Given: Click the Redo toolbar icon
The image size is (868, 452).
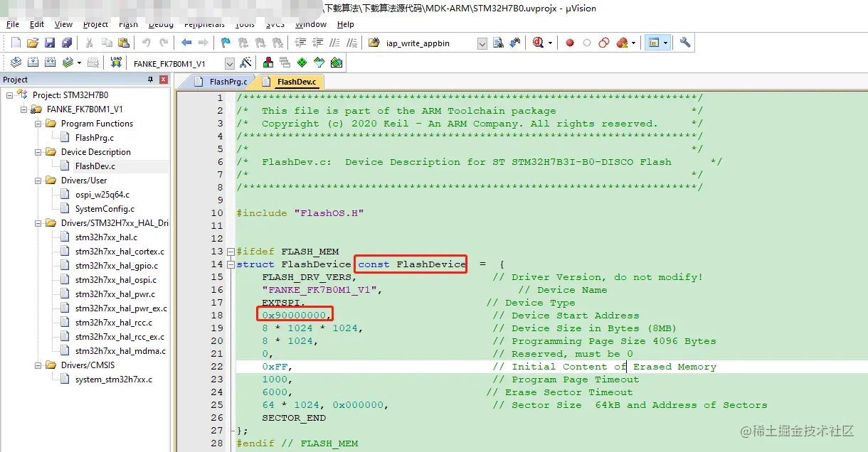Looking at the screenshot, I should click(x=164, y=43).
